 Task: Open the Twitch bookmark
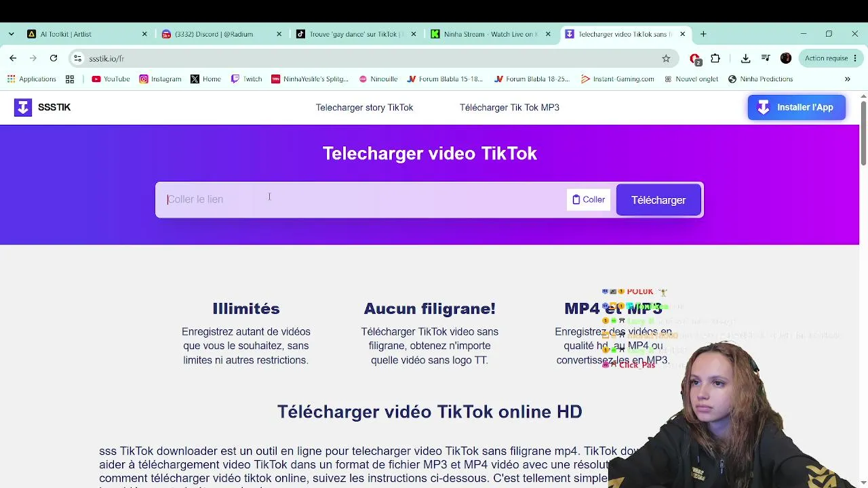246,79
